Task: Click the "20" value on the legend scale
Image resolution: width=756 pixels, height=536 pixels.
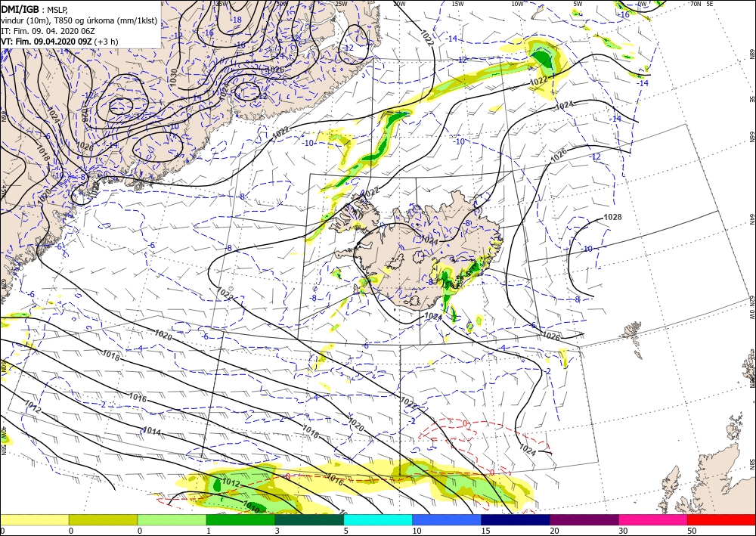Action: coord(554,531)
